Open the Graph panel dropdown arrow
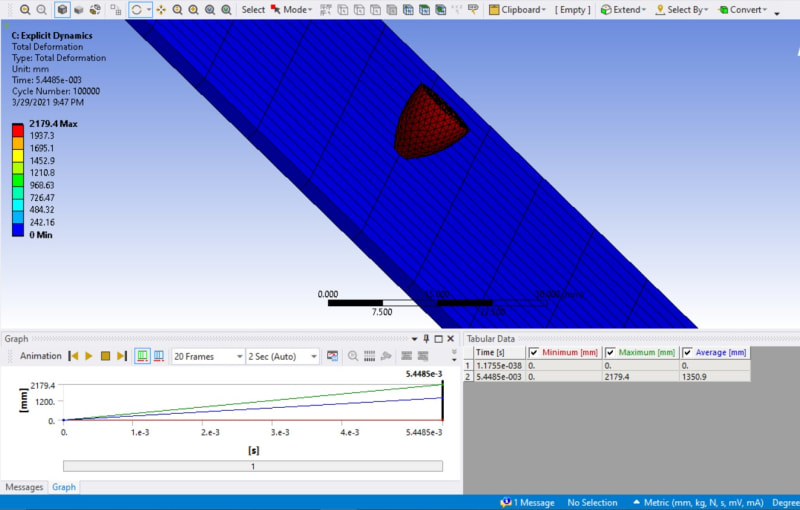Viewport: 800px width, 510px height. 414,339
